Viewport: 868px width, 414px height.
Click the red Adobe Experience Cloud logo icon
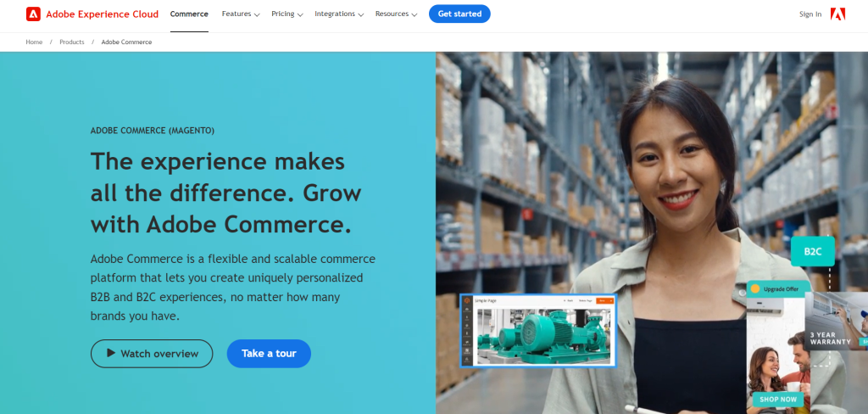[x=33, y=14]
